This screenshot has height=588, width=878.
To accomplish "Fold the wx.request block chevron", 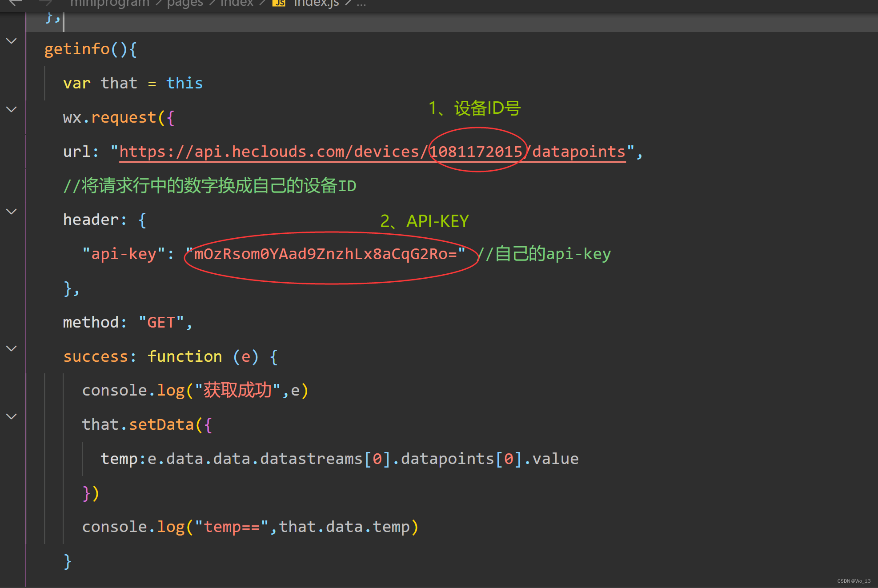I will click(x=12, y=109).
